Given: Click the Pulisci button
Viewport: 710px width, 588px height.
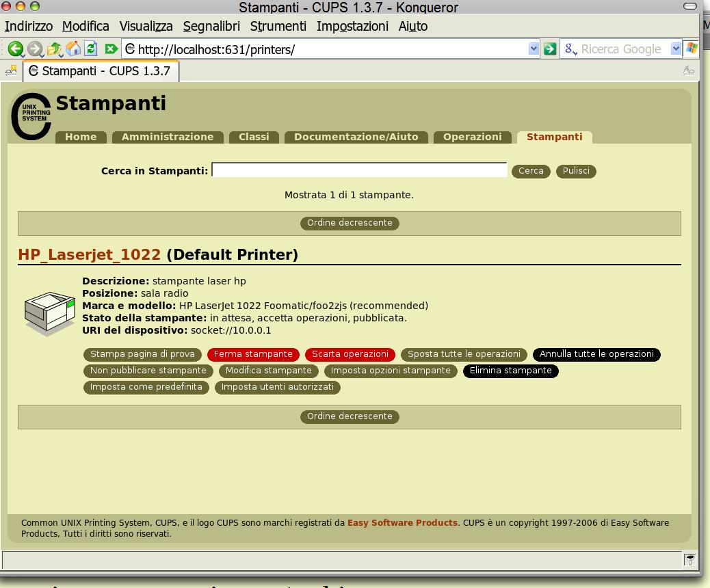Looking at the screenshot, I should tap(576, 171).
